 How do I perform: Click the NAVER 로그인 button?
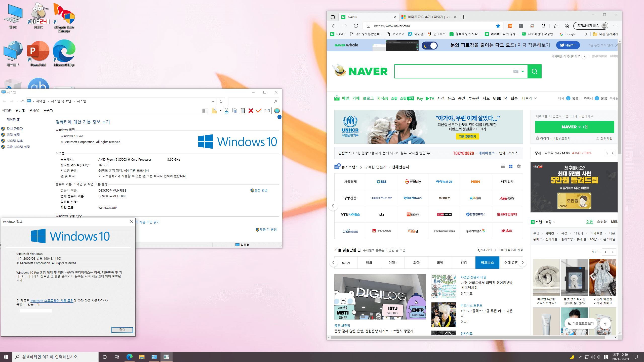pyautogui.click(x=575, y=127)
